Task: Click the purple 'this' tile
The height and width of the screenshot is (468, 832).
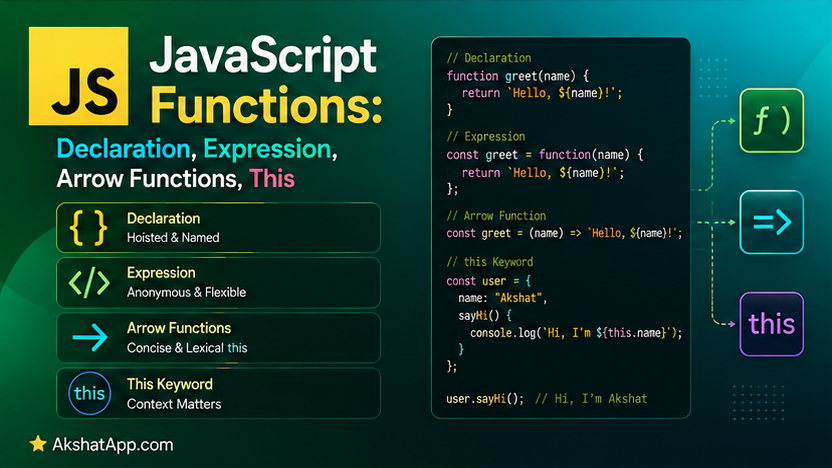Action: coord(772,324)
